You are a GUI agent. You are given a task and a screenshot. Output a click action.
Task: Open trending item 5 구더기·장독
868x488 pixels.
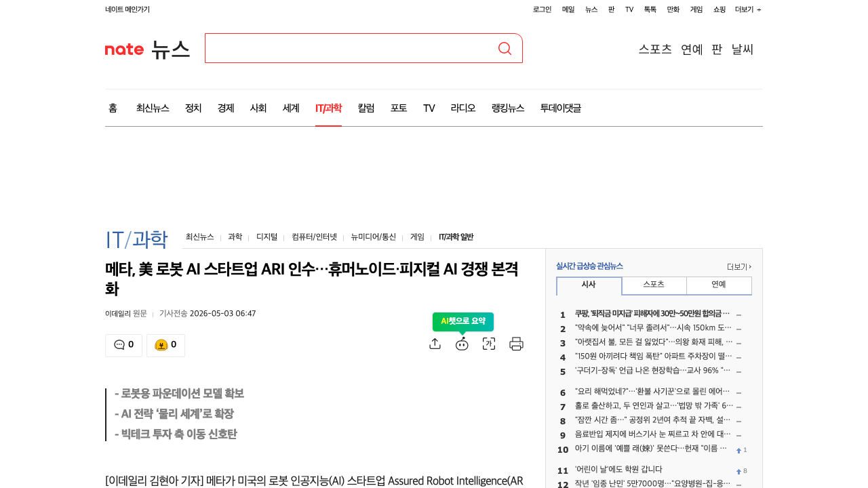tap(652, 371)
